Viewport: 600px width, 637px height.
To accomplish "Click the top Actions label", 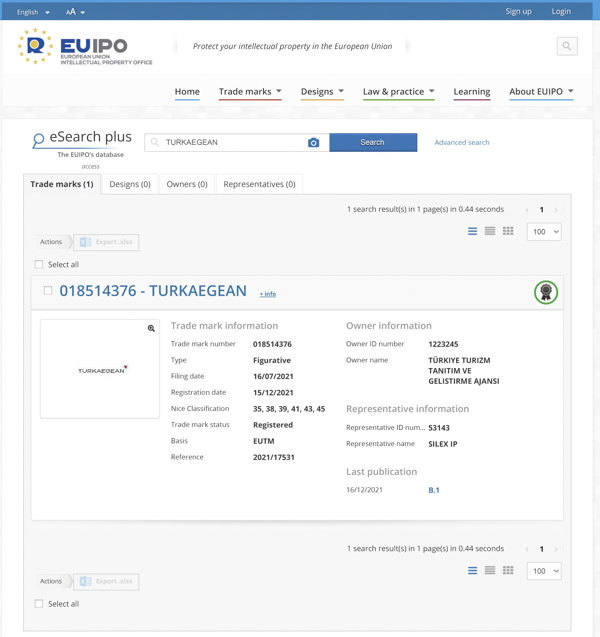I will (51, 242).
